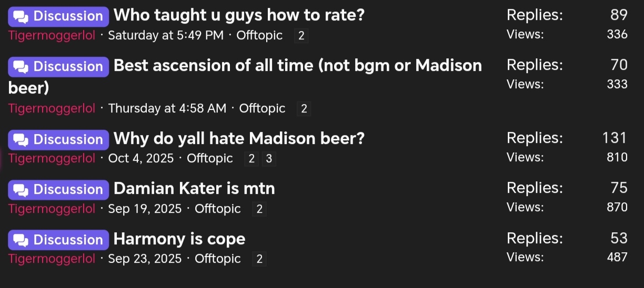This screenshot has width=644, height=288.
Task: Go to page 2 of 'Harmony is cope'
Action: (259, 259)
